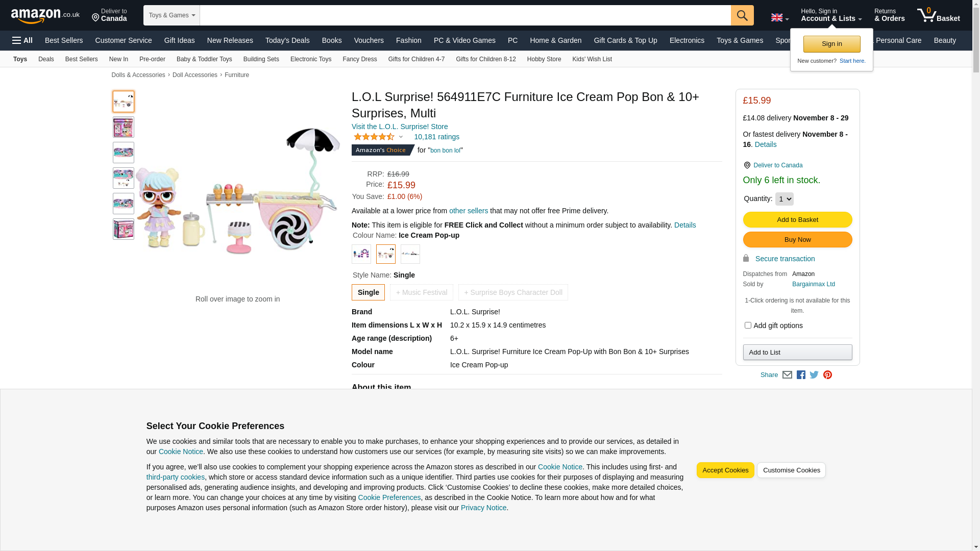Click the Add to Basket button
Image resolution: width=980 pixels, height=551 pixels.
tap(797, 220)
